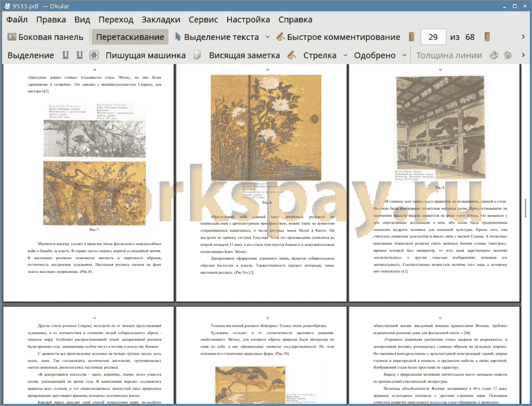This screenshot has height=406, width=532.
Task: Click paragraph starting 'Меняются идеалы' on page 28
Action: (94, 258)
